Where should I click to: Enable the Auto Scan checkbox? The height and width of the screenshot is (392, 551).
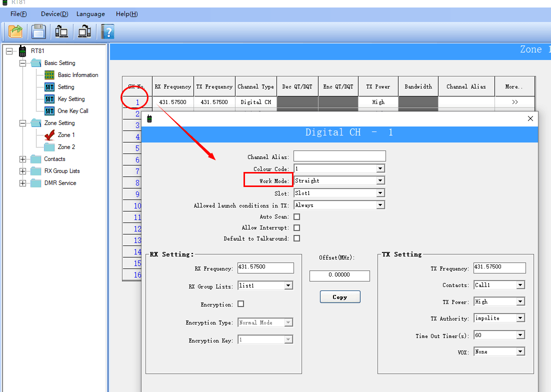(297, 217)
